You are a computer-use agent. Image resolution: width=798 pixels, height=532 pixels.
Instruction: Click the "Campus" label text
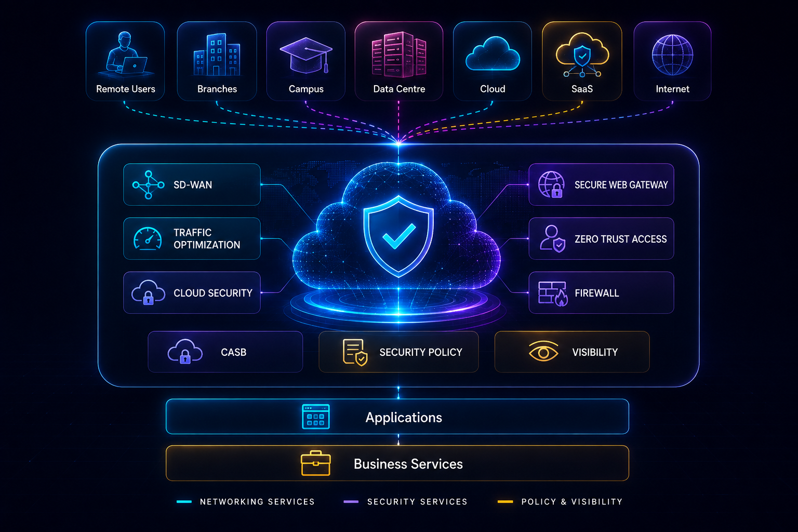[x=306, y=89]
